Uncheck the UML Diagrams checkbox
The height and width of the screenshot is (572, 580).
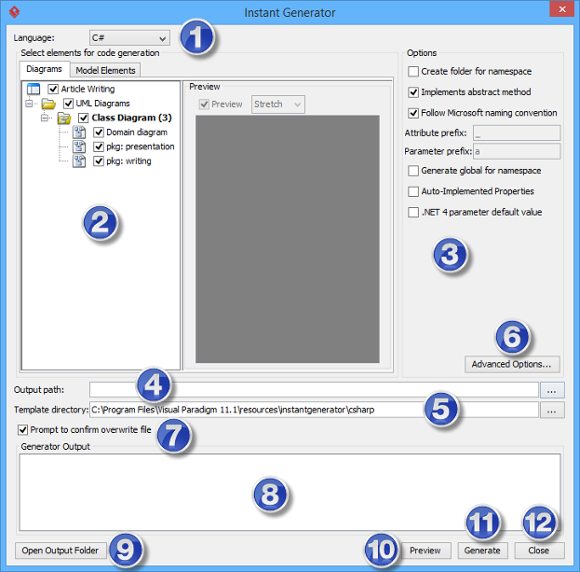pyautogui.click(x=68, y=103)
